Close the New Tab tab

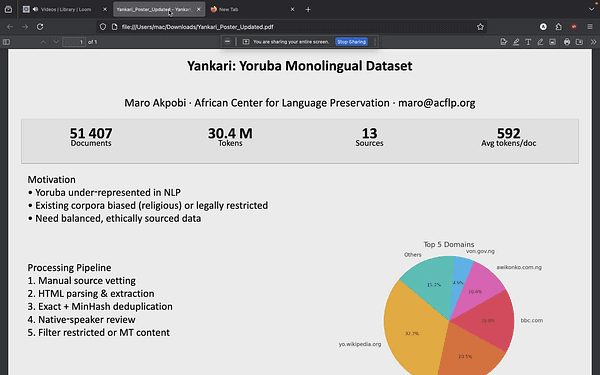[292, 9]
